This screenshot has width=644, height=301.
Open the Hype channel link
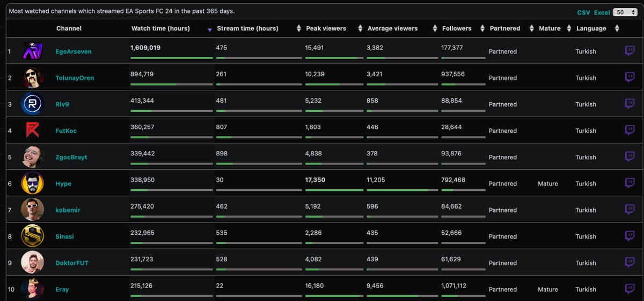tap(63, 184)
